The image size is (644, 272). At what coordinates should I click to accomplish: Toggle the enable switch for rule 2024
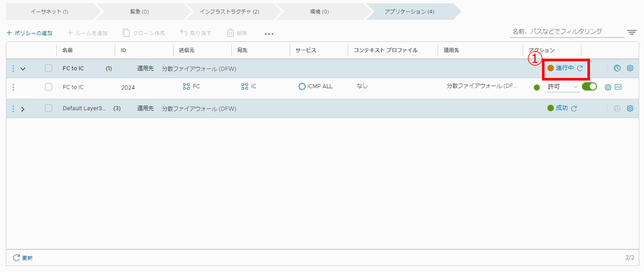coord(590,87)
